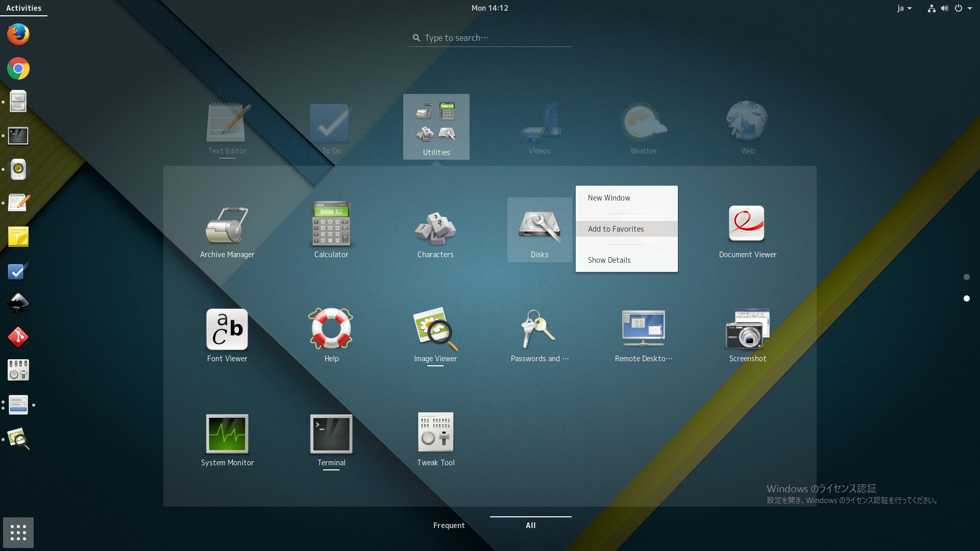Viewport: 980px width, 551px height.
Task: Collapse the Utilities app folder
Action: point(436,127)
